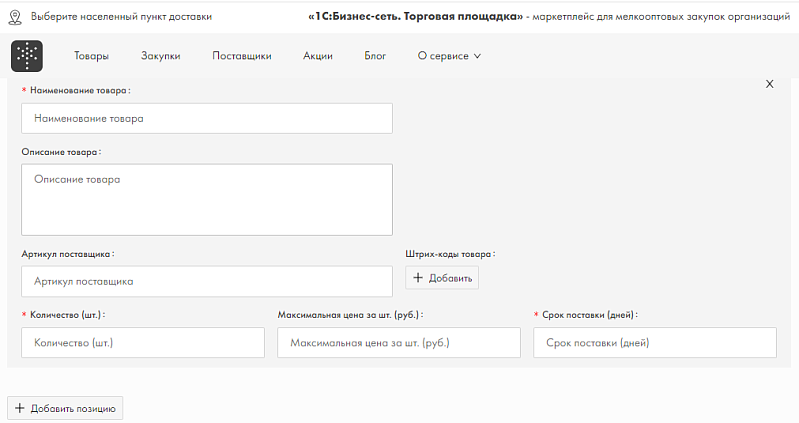
Task: Click the Срок поставки (дней) field
Action: [x=655, y=342]
